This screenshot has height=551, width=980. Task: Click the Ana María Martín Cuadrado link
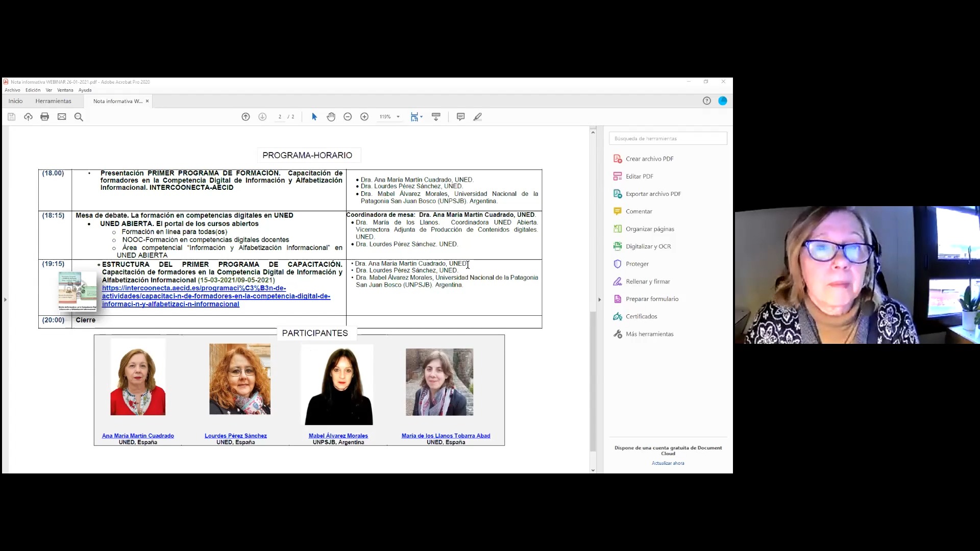coord(138,436)
